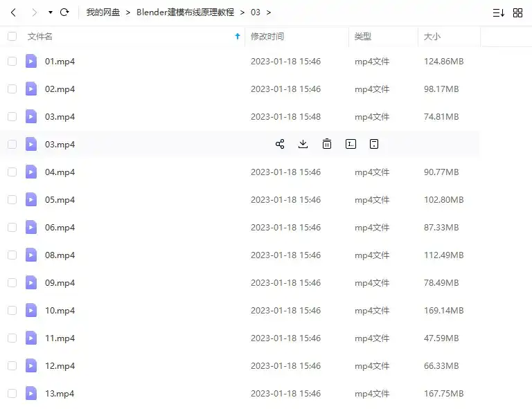532x409 pixels.
Task: Click the video icon of 05.mp4
Action: (x=31, y=199)
